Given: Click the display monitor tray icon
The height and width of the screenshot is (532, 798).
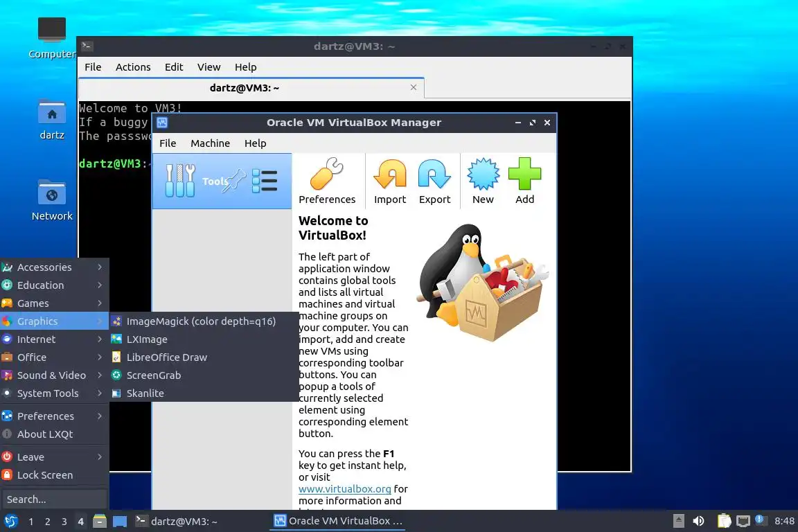Looking at the screenshot, I should (743, 521).
